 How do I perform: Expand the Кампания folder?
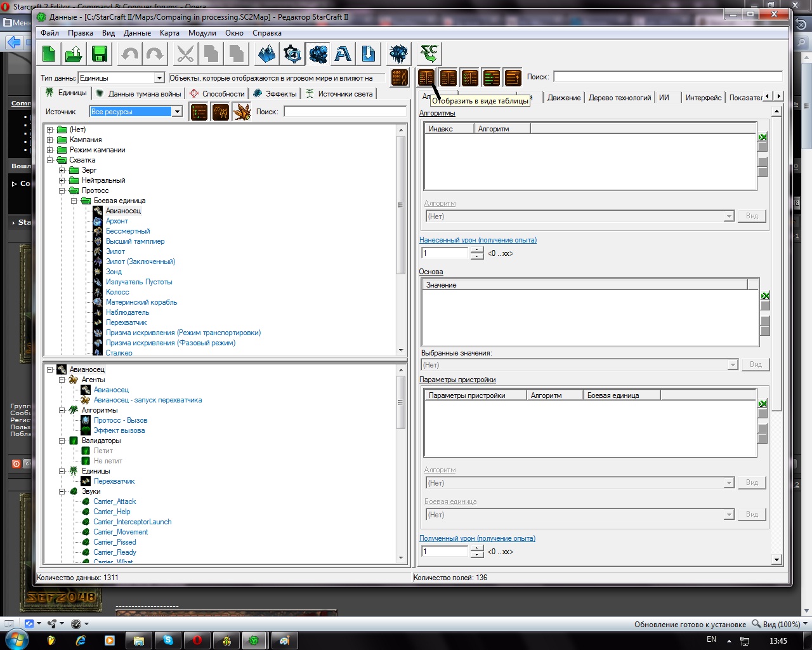point(49,140)
